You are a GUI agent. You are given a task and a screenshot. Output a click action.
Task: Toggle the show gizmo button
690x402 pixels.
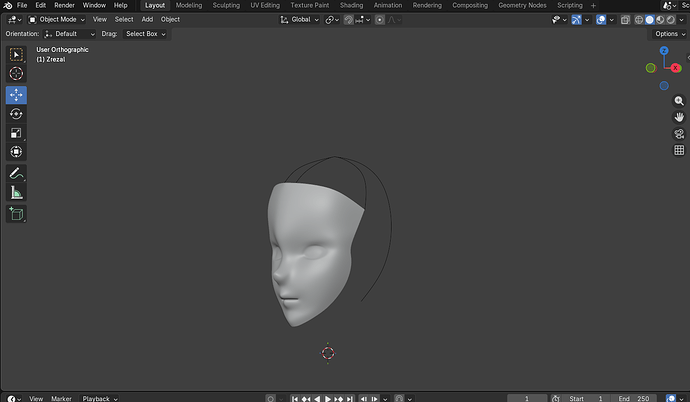pyautogui.click(x=576, y=20)
